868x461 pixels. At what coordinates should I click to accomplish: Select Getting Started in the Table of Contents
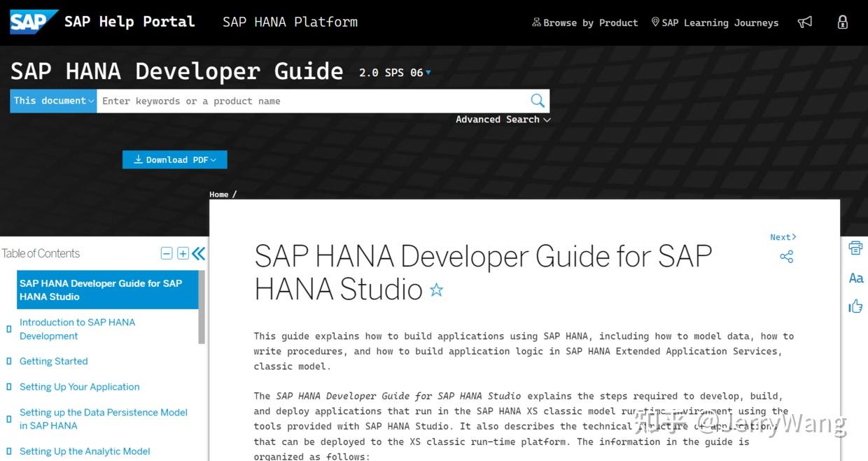tap(53, 361)
